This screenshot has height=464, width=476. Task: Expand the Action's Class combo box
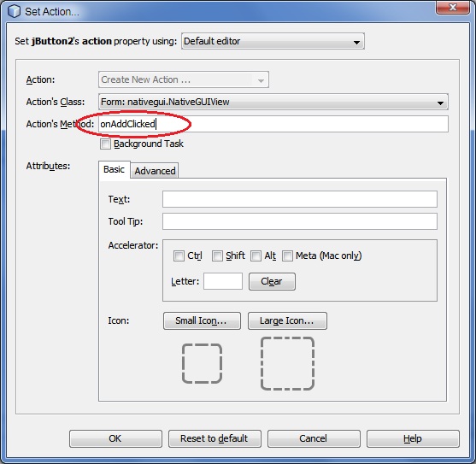pyautogui.click(x=273, y=102)
